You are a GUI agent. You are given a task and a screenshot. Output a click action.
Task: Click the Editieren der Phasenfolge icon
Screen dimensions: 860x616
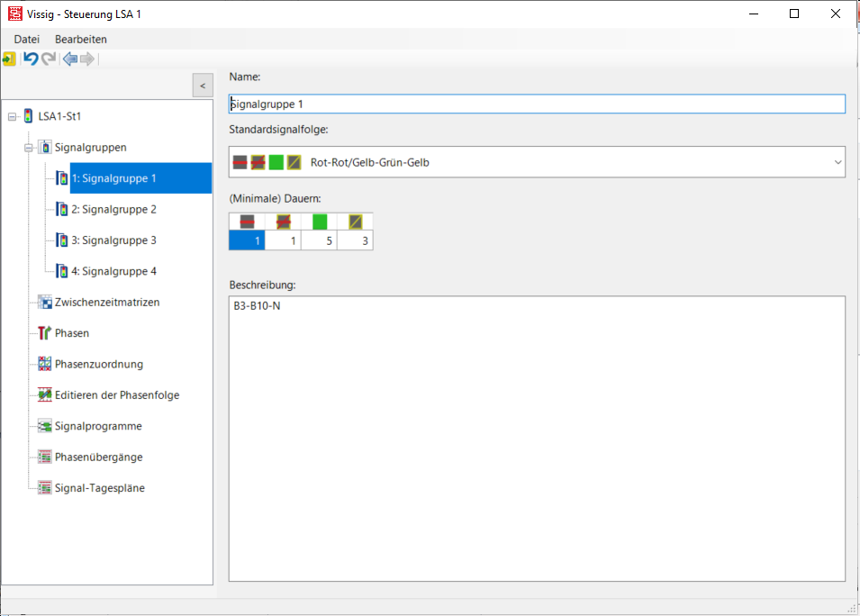pyautogui.click(x=45, y=395)
